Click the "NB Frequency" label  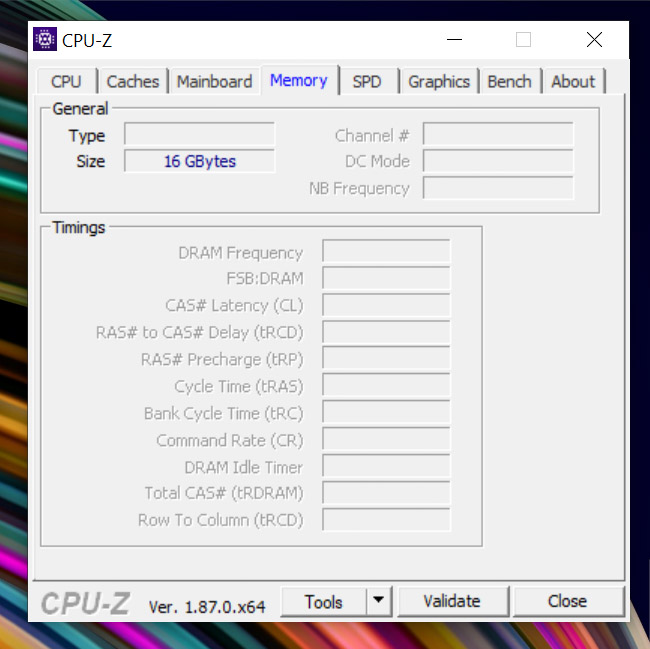(x=359, y=189)
